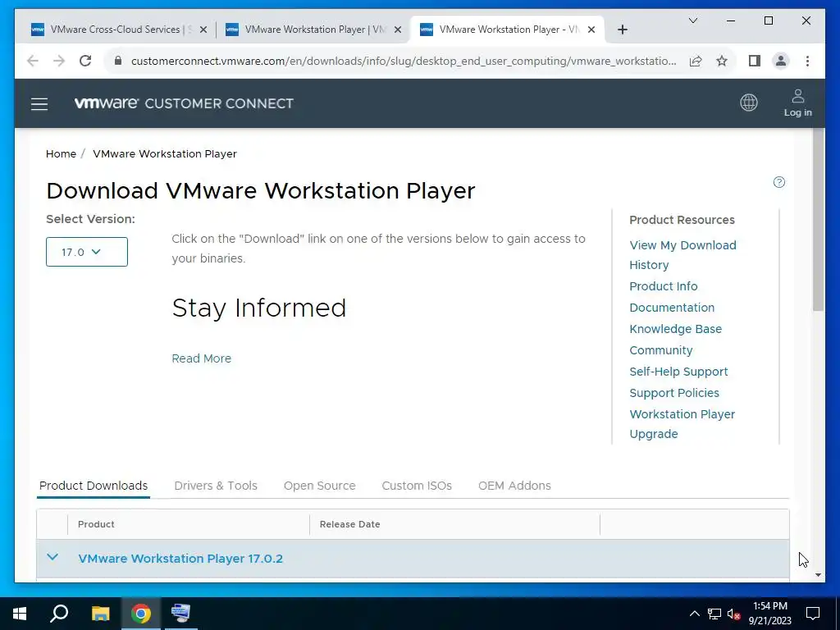Open a new browser tab

(x=622, y=30)
